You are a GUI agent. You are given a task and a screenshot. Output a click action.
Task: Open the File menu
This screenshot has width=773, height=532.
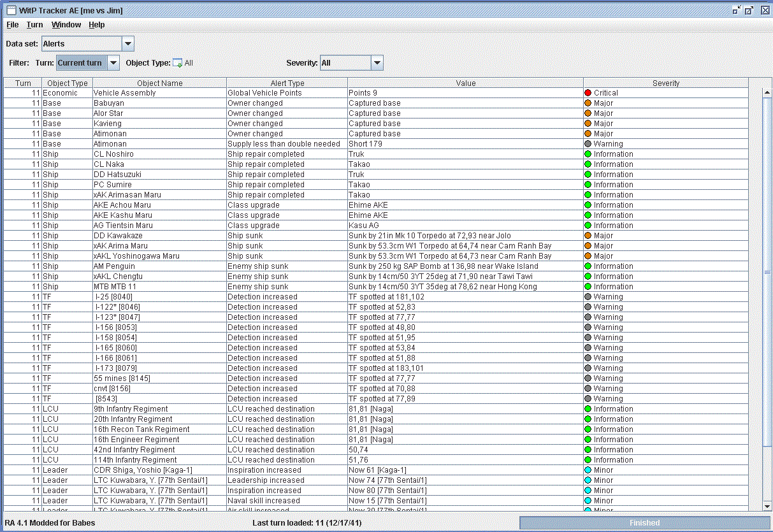[x=13, y=25]
